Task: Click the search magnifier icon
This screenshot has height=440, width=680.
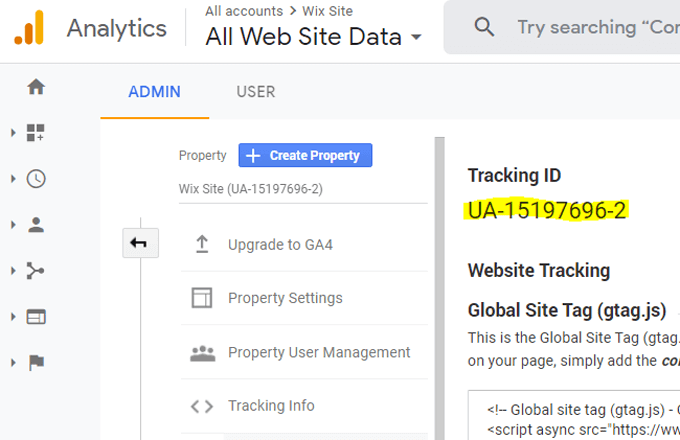Action: pyautogui.click(x=485, y=27)
